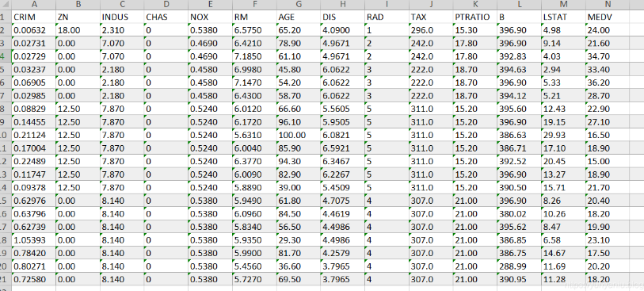Select cell with RM value 5.4560

(254, 266)
